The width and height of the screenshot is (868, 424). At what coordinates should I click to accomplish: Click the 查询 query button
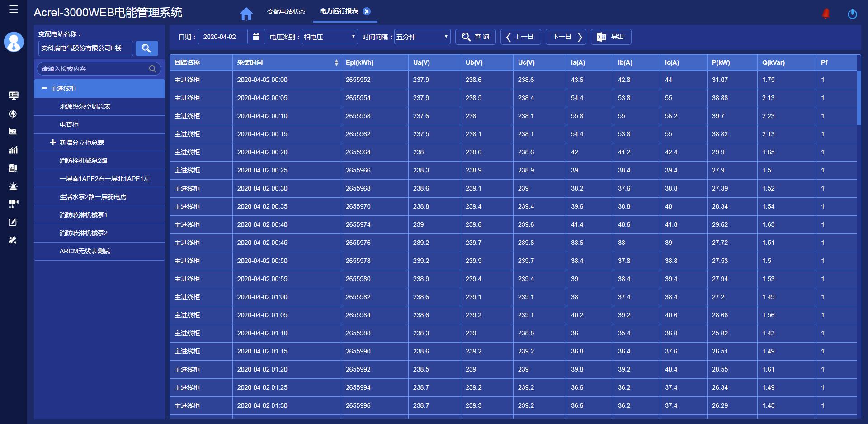click(476, 37)
